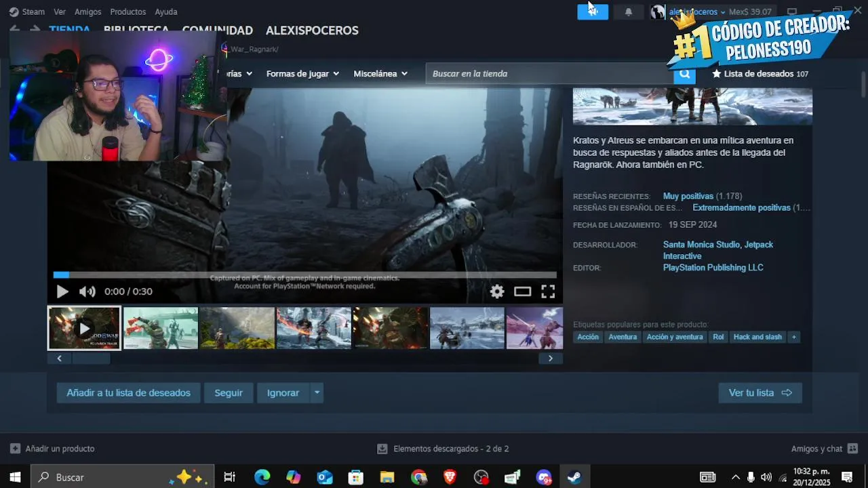Switch to the ALEXISPOCEROS profile tab
Screen dimensions: 868x488
click(312, 30)
